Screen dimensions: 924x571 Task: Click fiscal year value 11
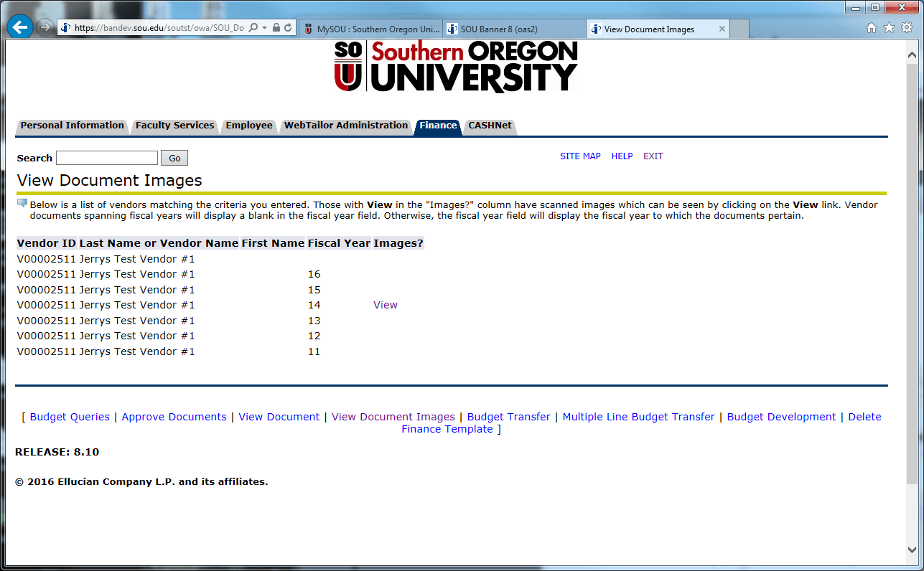click(x=314, y=351)
